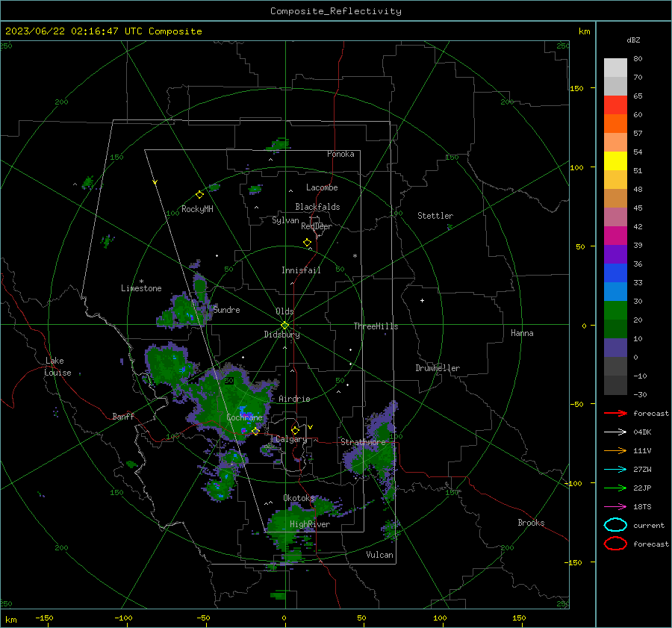
Task: Click the yellow diamond radar site at Olds
Action: tap(285, 326)
